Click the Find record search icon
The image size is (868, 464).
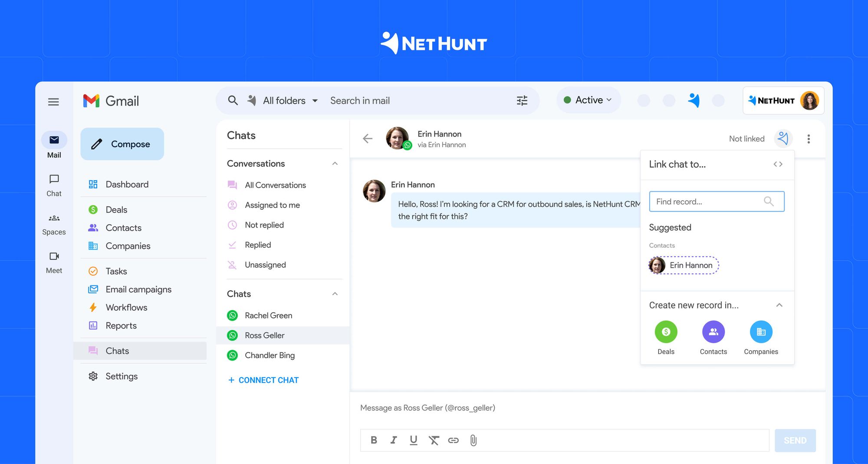[x=769, y=202]
